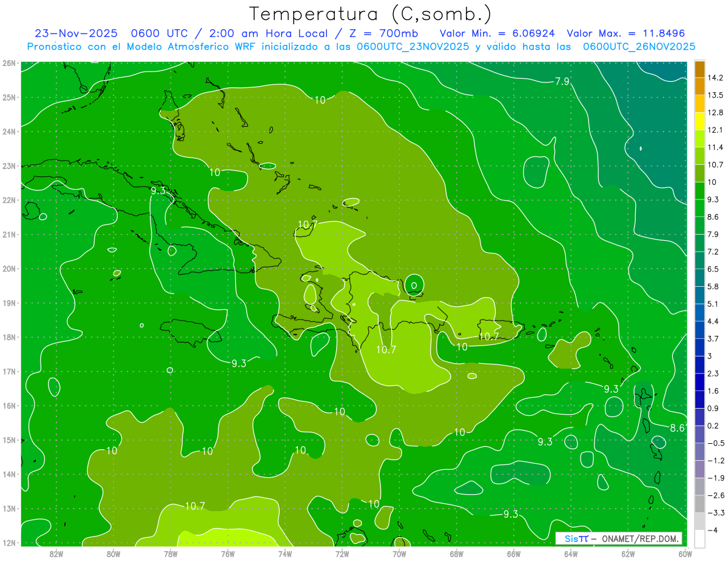Click the 17N latitude axis label
Image resolution: width=728 pixels, height=562 pixels.
coord(8,372)
